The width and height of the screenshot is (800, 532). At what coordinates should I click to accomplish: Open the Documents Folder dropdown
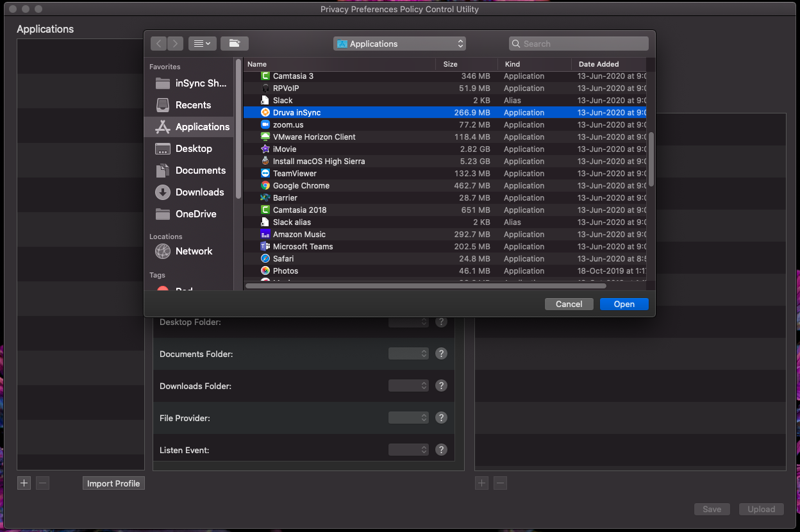point(408,354)
